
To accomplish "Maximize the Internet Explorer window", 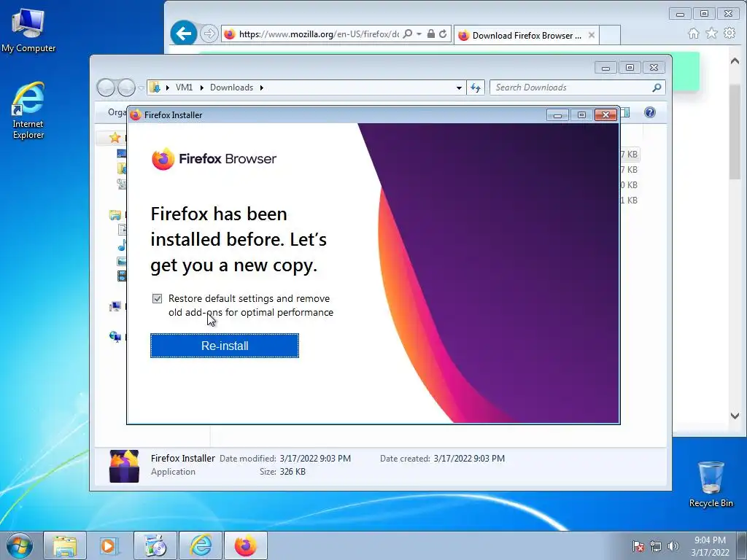I will pos(704,13).
